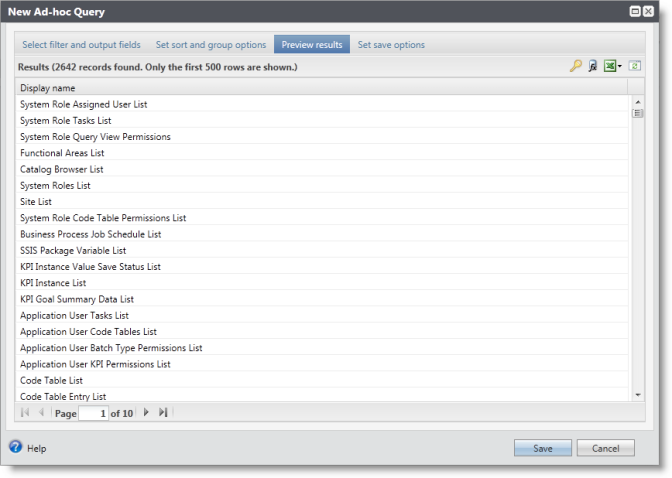Open the Excel export dropdown arrow
The height and width of the screenshot is (478, 672).
pyautogui.click(x=620, y=67)
